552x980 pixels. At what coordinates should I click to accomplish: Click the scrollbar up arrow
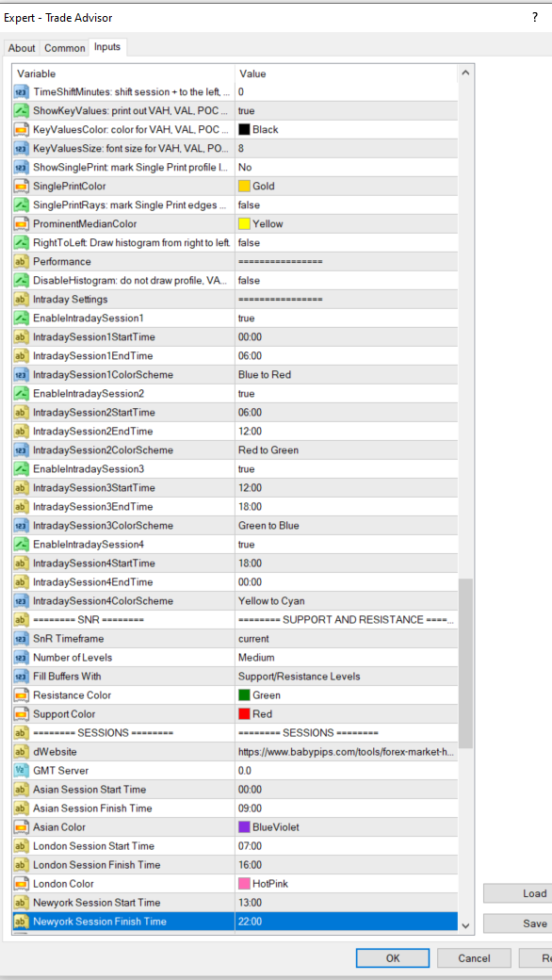pyautogui.click(x=466, y=73)
